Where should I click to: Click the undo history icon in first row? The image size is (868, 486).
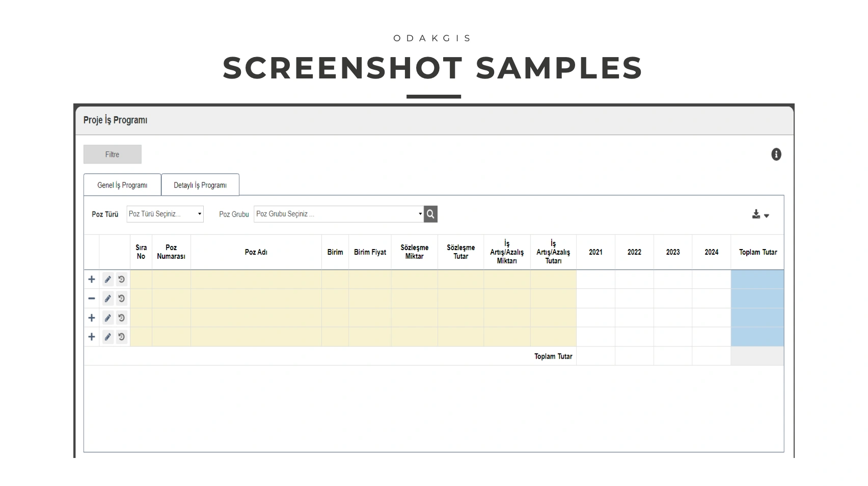(121, 279)
